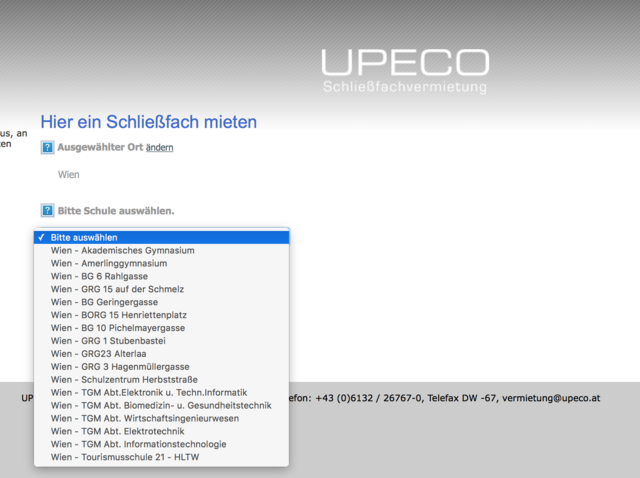Select TGM Abt. Informationstechnologie
Viewport: 640px width, 478px height.
coord(162,444)
